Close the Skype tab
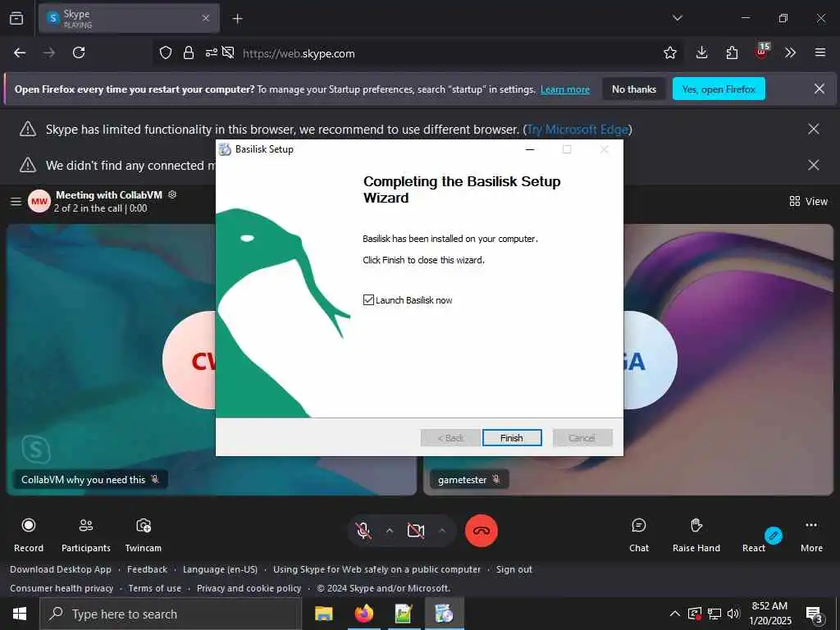 [x=206, y=18]
